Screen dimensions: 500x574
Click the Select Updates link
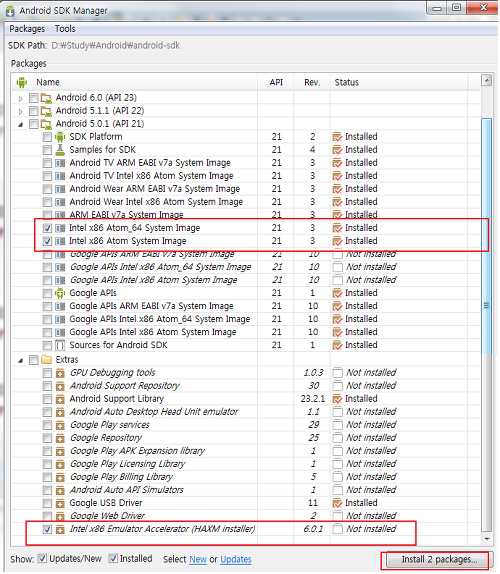(x=236, y=559)
